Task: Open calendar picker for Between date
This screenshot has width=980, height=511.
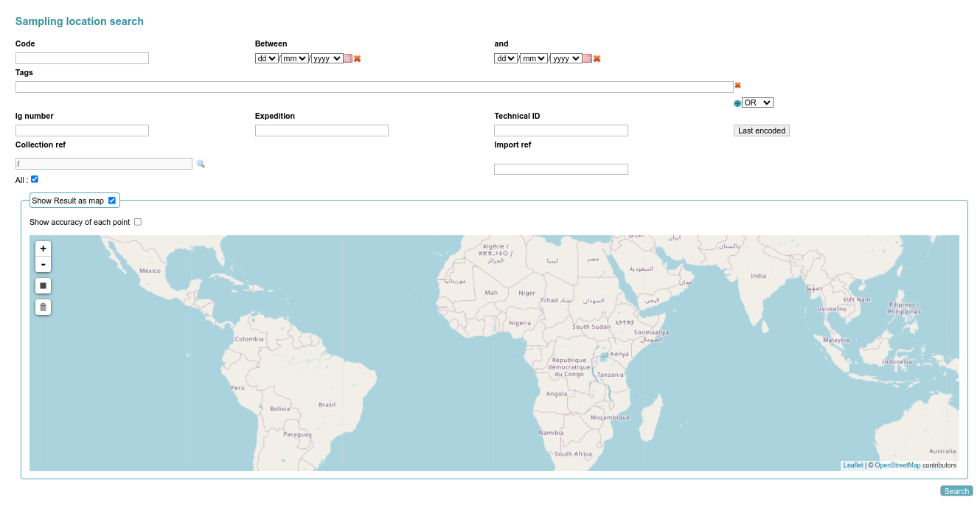Action: coord(348,58)
